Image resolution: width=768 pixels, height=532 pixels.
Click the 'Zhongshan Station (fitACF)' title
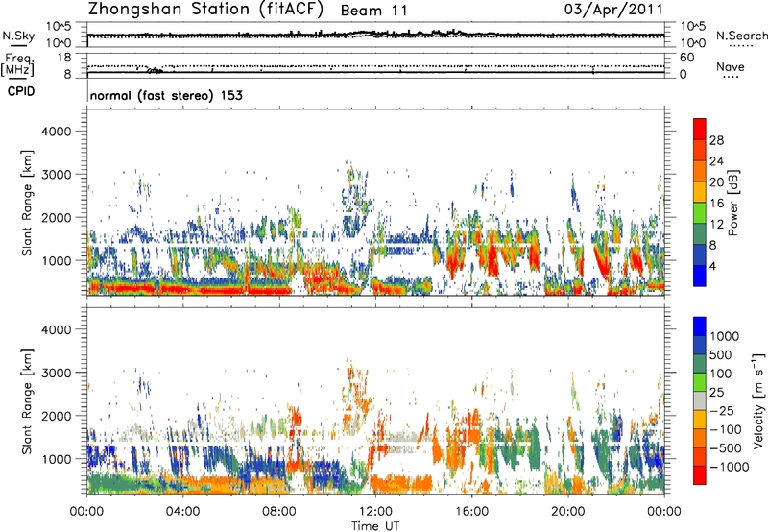[x=205, y=10]
